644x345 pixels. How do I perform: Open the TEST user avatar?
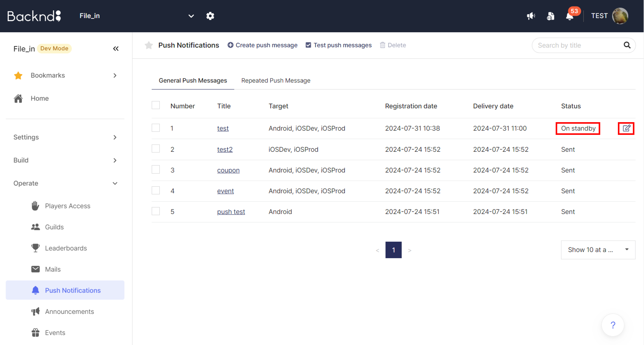(620, 16)
